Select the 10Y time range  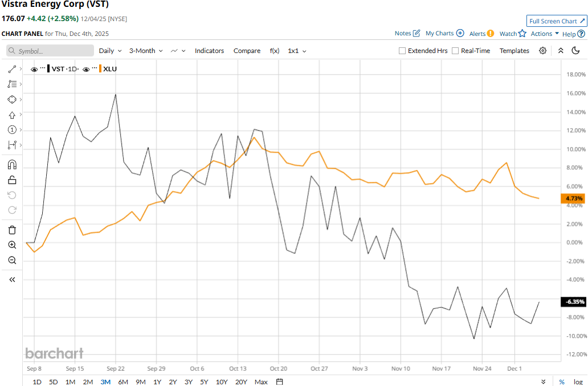click(222, 382)
